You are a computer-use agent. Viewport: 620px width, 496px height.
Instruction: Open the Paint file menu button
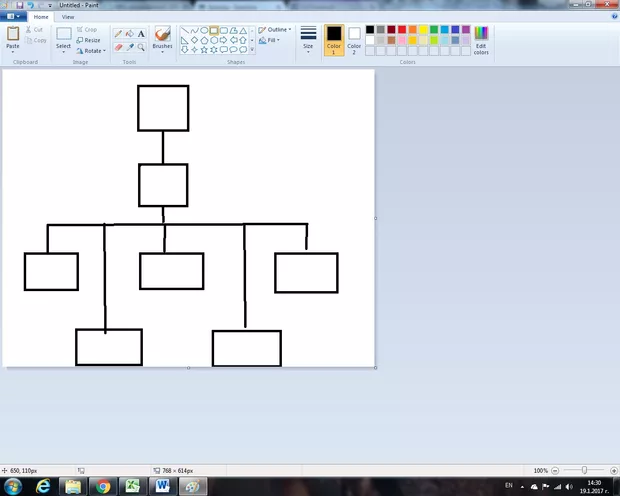click(14, 17)
